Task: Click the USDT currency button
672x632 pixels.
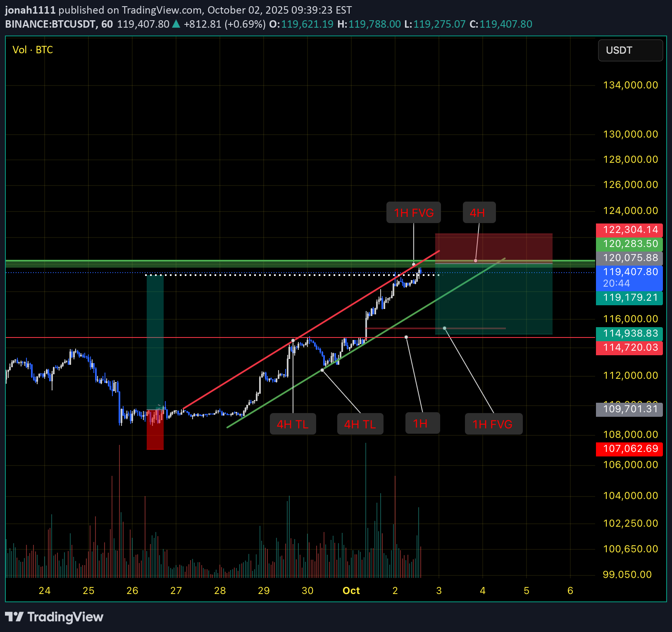Action: [630, 50]
